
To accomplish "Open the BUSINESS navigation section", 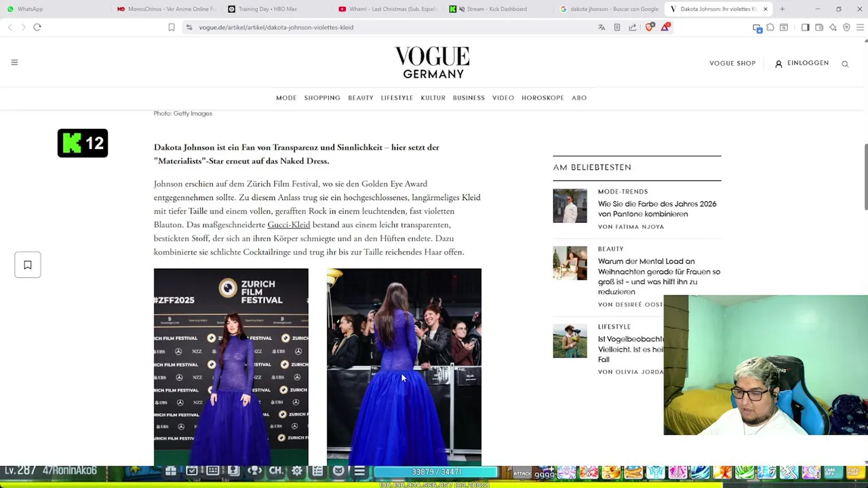I will [x=469, y=98].
